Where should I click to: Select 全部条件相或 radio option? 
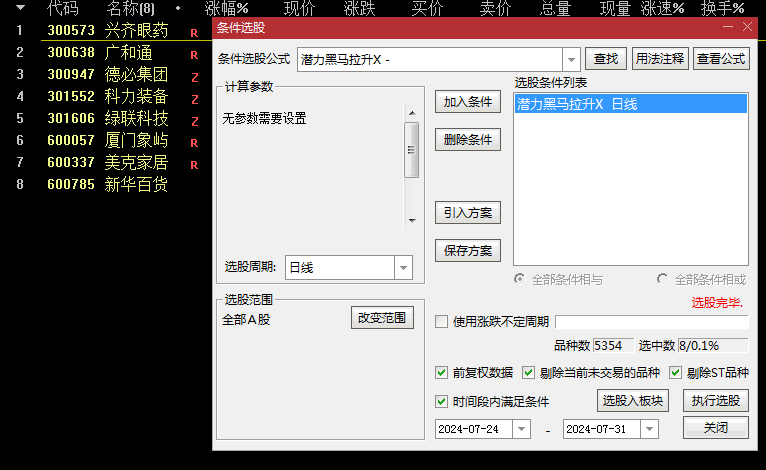tap(662, 279)
